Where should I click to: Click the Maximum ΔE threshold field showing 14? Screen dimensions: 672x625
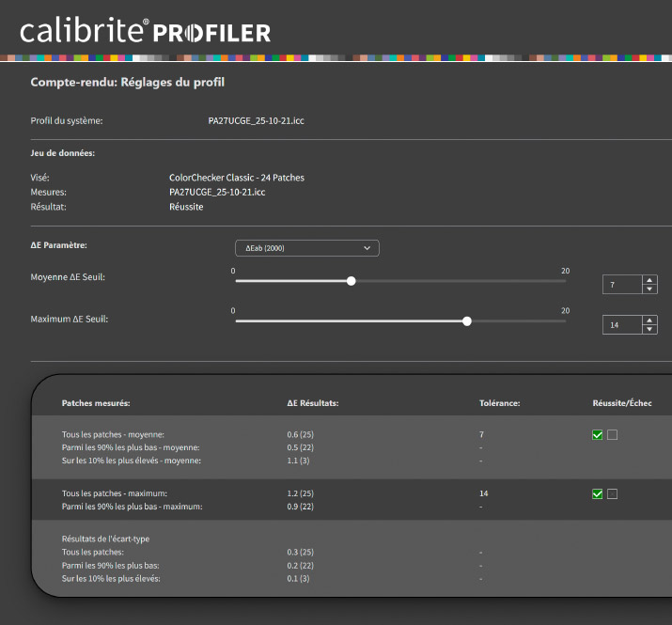point(621,324)
